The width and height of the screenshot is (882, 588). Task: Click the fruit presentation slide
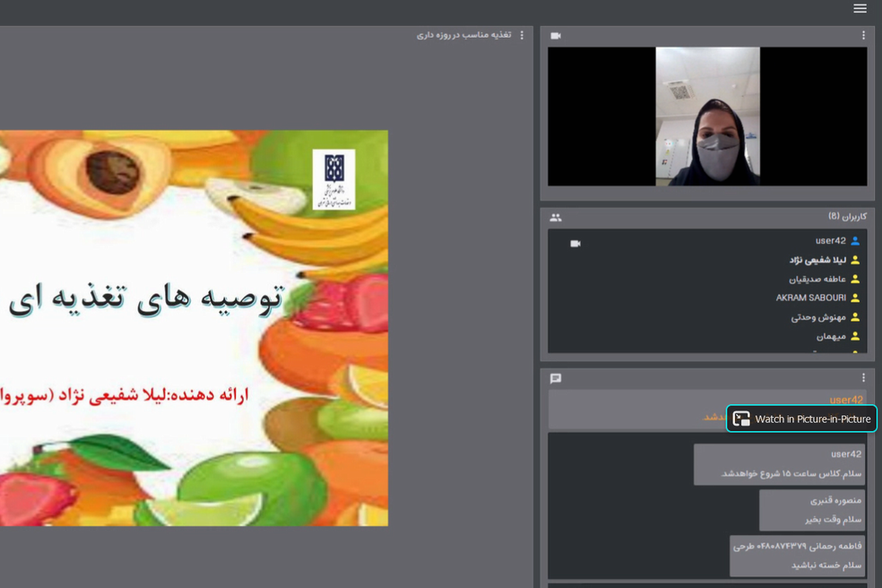point(194,328)
